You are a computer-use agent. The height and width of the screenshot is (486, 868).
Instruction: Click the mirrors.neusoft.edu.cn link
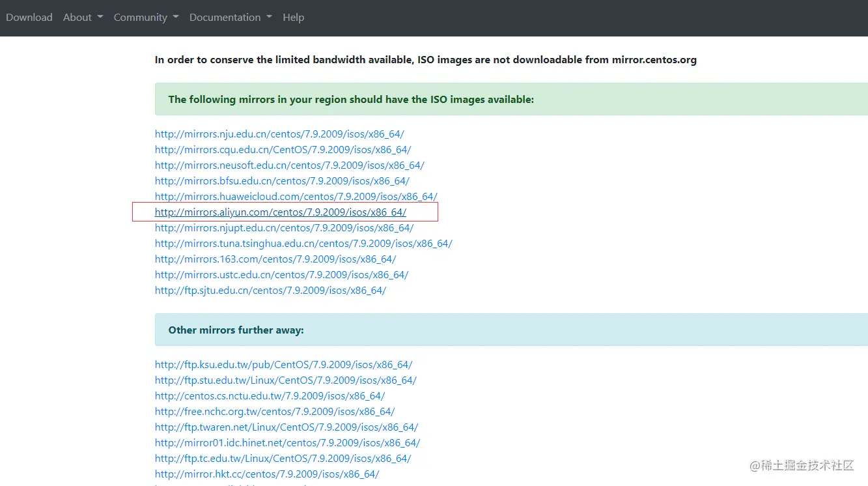pyautogui.click(x=289, y=165)
